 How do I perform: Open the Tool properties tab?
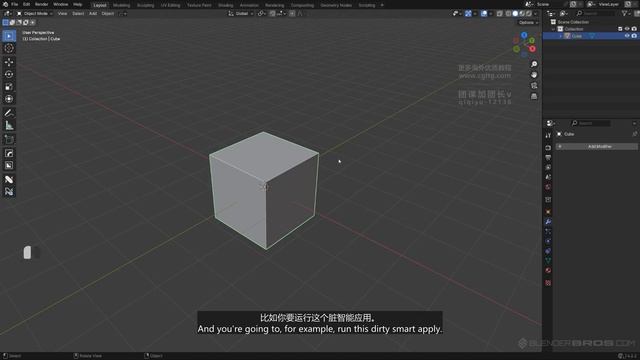(548, 135)
